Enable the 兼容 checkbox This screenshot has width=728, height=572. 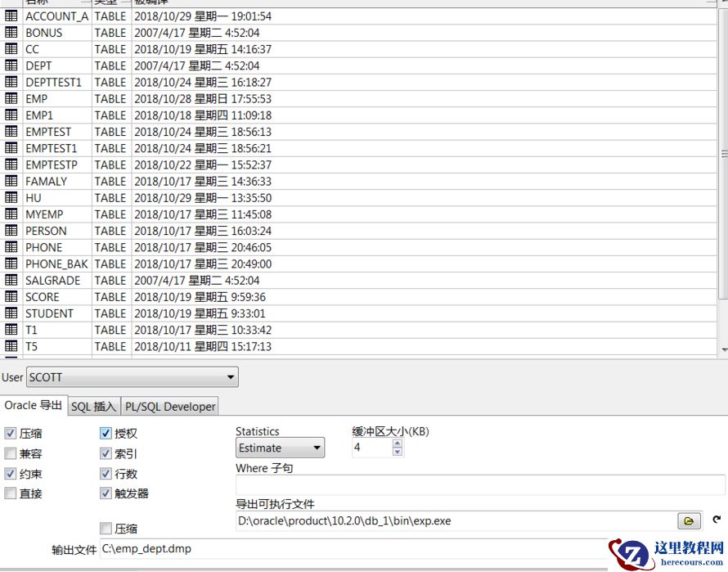point(8,453)
